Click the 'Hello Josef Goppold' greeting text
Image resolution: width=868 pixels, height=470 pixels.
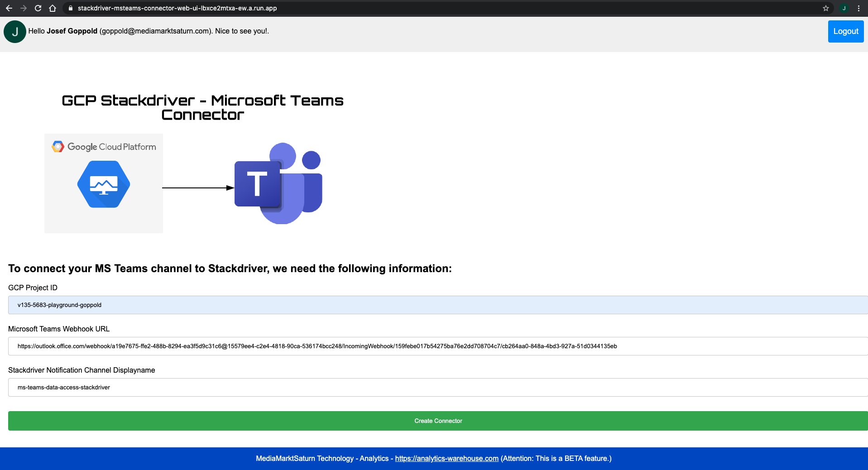149,31
